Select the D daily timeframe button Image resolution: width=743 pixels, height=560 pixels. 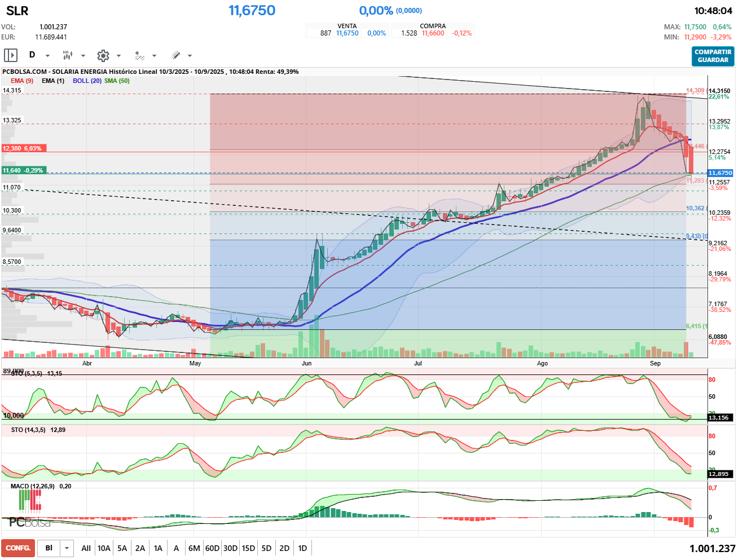(x=32, y=55)
